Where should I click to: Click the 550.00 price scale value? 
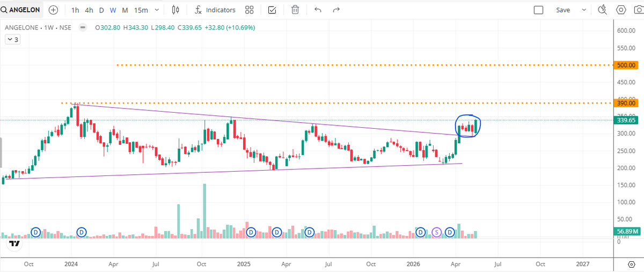(x=626, y=48)
